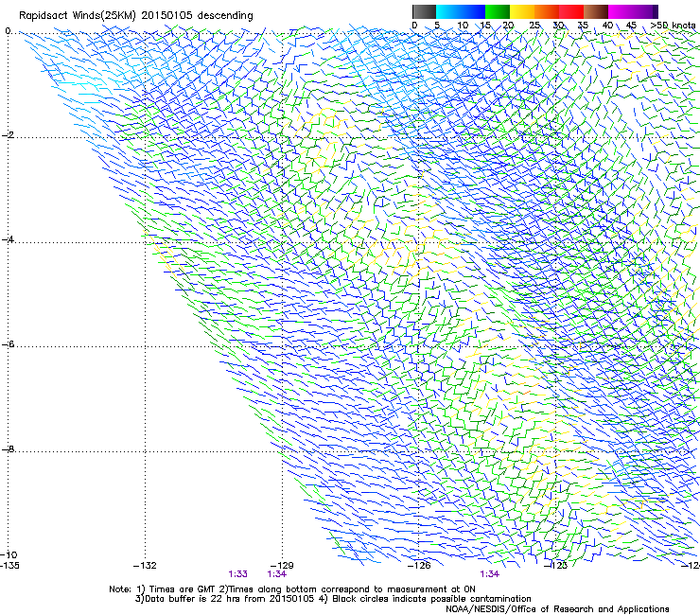Click latitude label '0' on left axis
The width and height of the screenshot is (700, 615).
point(8,31)
